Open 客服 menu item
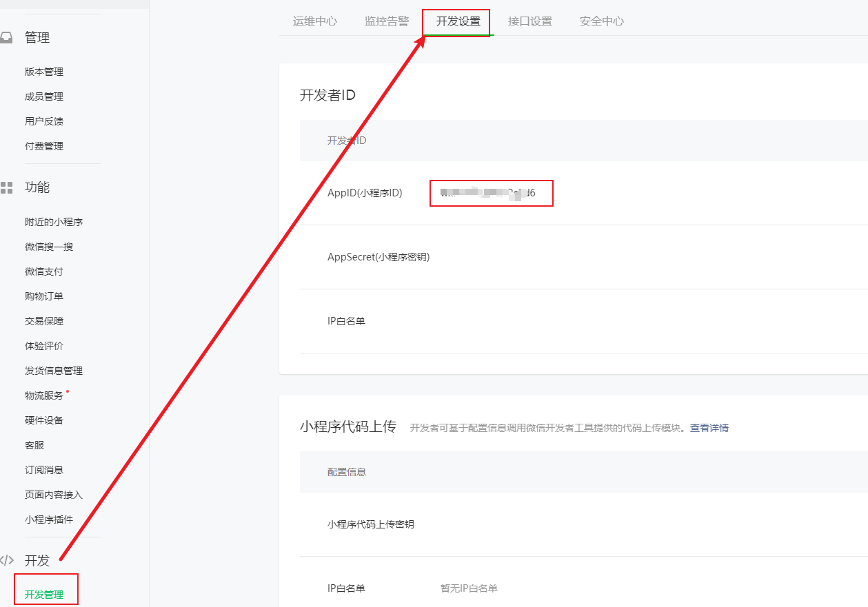Viewport: 868px width, 607px height. point(34,445)
